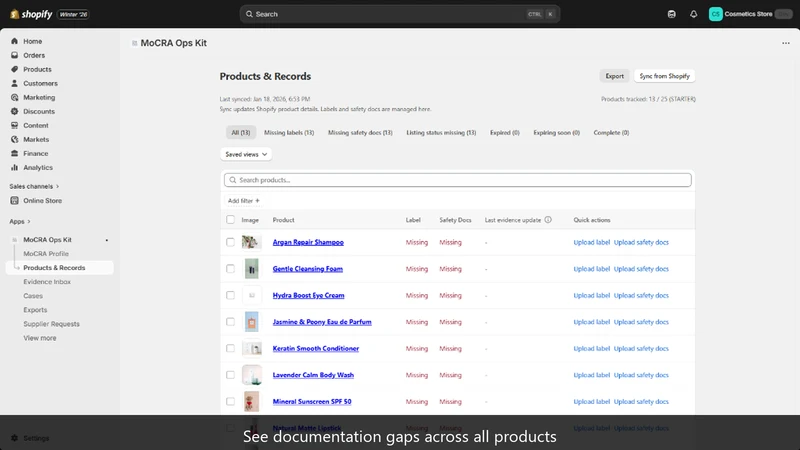Open the Customers sidebar icon
Image resolution: width=800 pixels, height=450 pixels.
click(14, 83)
